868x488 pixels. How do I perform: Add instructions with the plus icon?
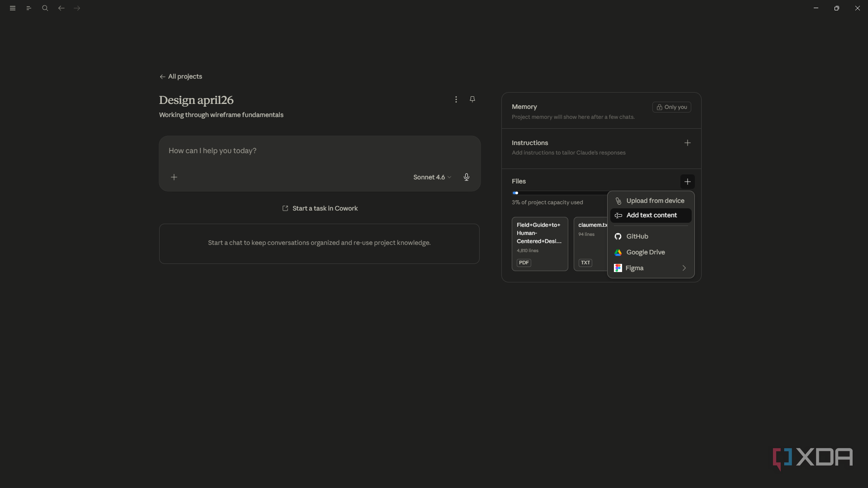point(688,143)
